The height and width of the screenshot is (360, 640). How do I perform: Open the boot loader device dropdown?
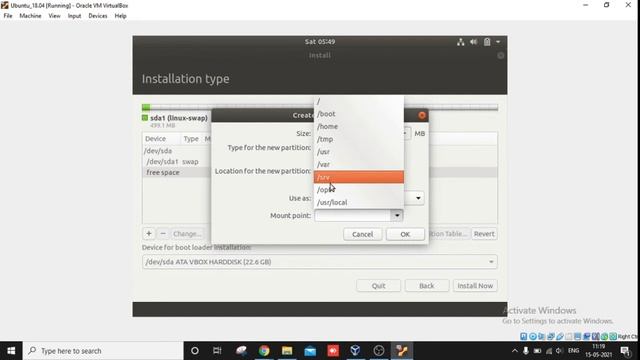point(491,262)
